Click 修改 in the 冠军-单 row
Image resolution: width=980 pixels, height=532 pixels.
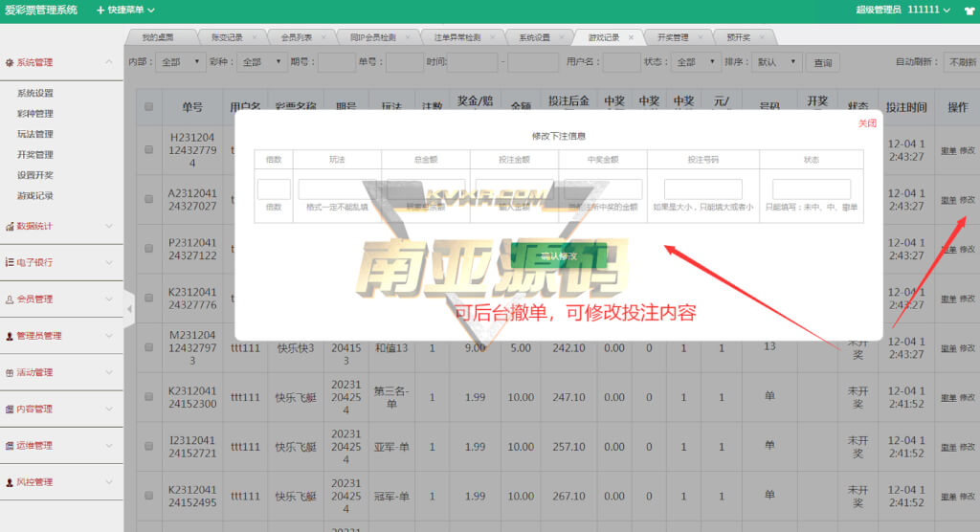[x=967, y=497]
